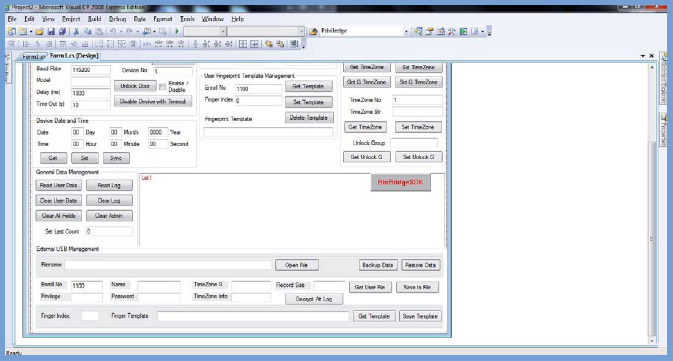
Task: Click the Make Same Width icon
Action: (x=99, y=44)
